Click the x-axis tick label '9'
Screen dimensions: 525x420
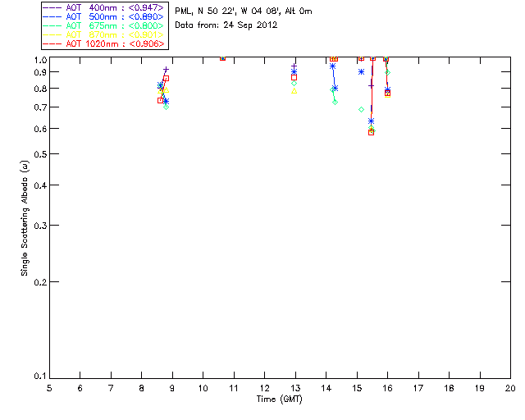[172, 388]
